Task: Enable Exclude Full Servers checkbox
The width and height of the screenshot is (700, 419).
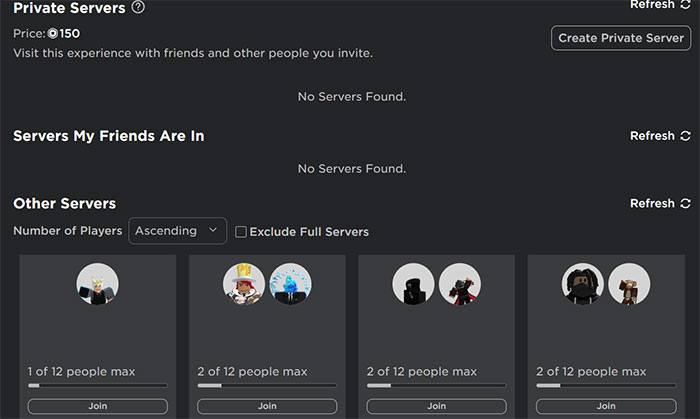Action: tap(241, 232)
